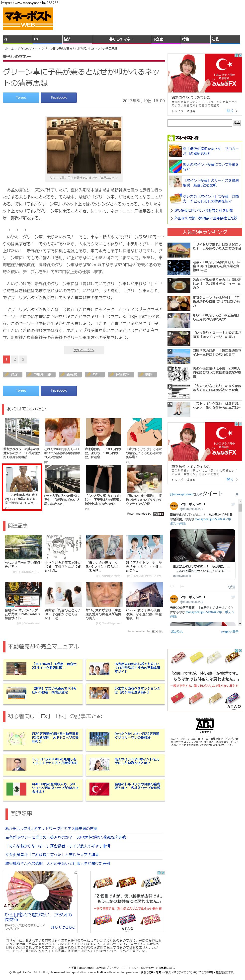Select the 特集 navigation tab
The image size is (245, 980).
coord(196,39)
